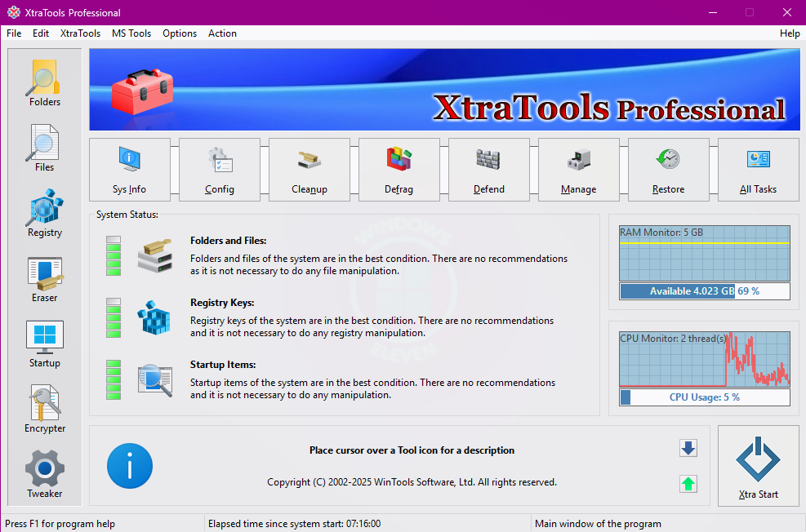The height and width of the screenshot is (532, 806).
Task: Minimize the XtraTools Professional window
Action: tap(712, 12)
